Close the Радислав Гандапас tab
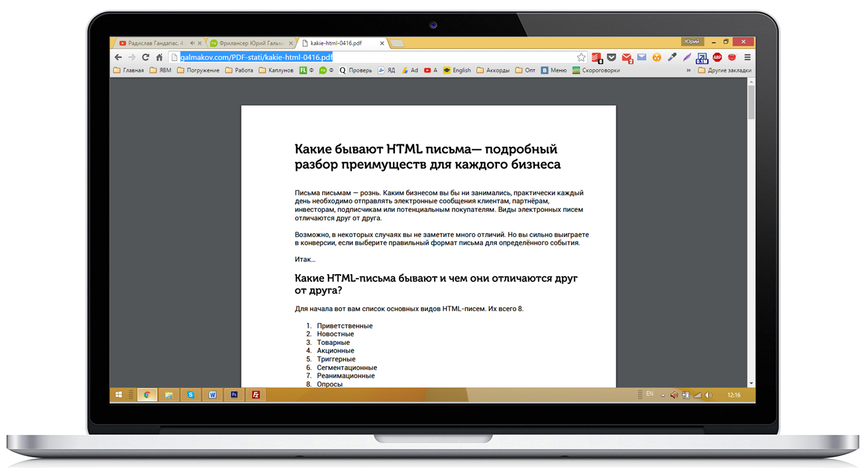868x468 pixels. click(200, 43)
